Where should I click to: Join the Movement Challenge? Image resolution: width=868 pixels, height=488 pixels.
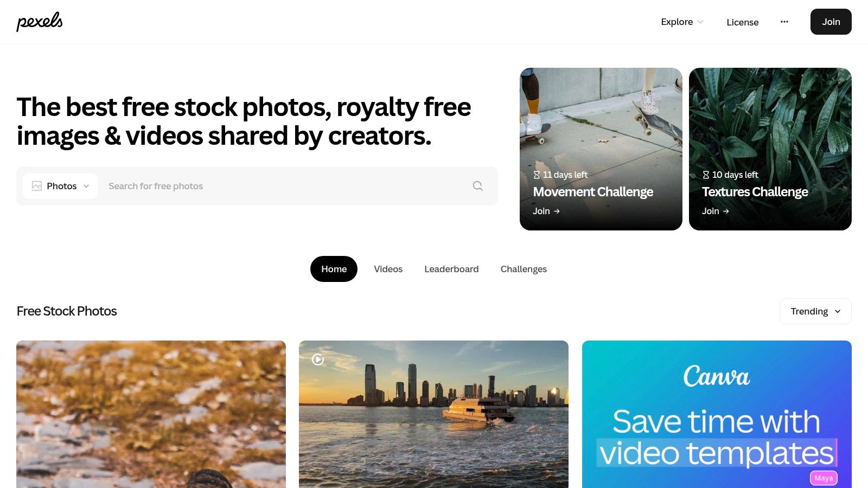pyautogui.click(x=546, y=211)
